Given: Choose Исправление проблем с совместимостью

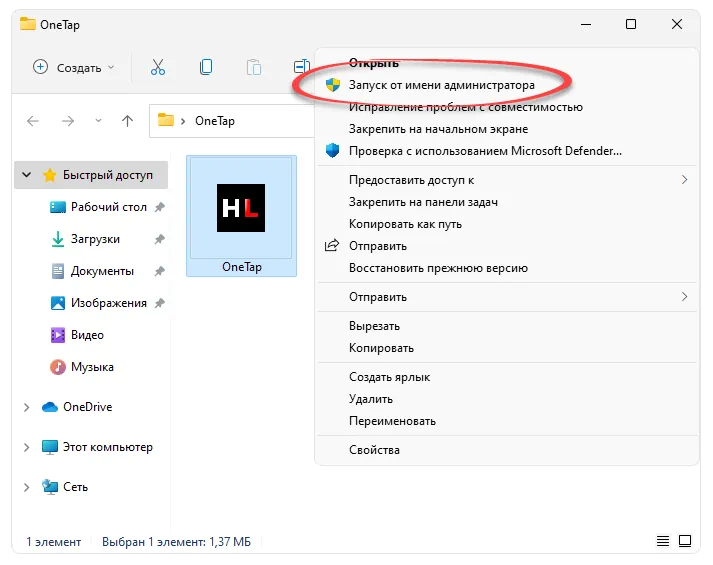Looking at the screenshot, I should (466, 107).
